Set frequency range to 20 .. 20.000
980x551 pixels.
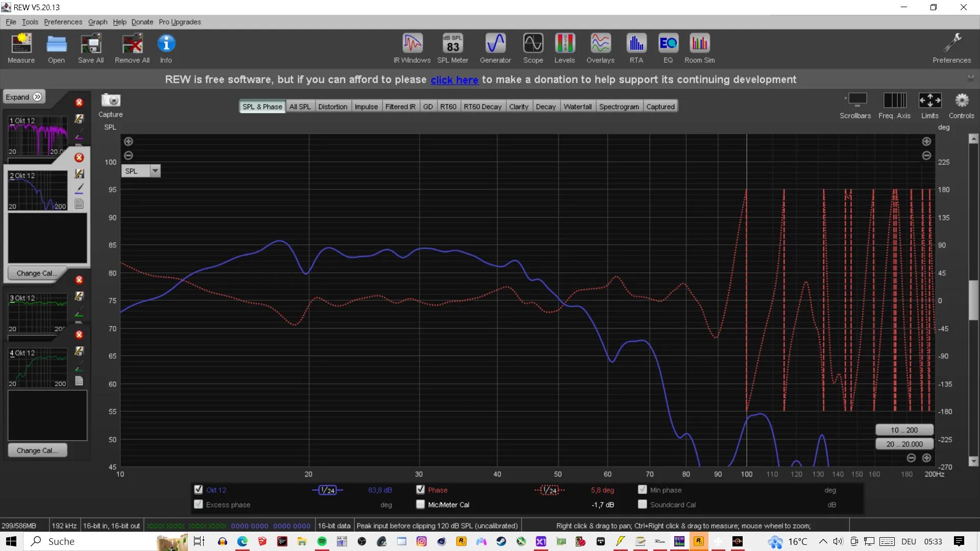904,444
